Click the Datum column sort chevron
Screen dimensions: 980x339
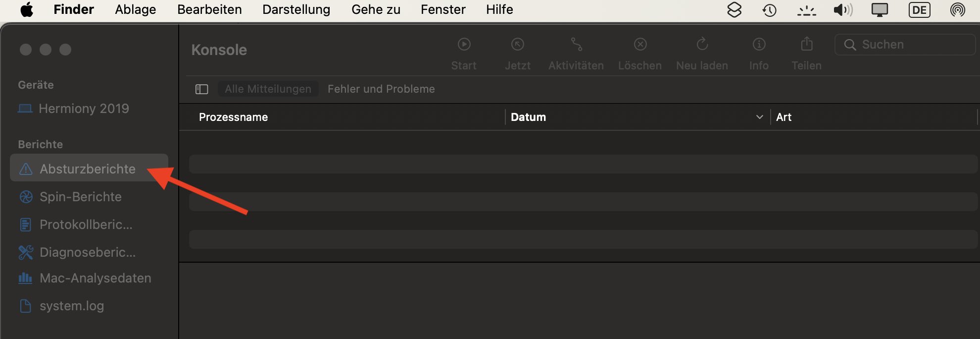[x=759, y=117]
